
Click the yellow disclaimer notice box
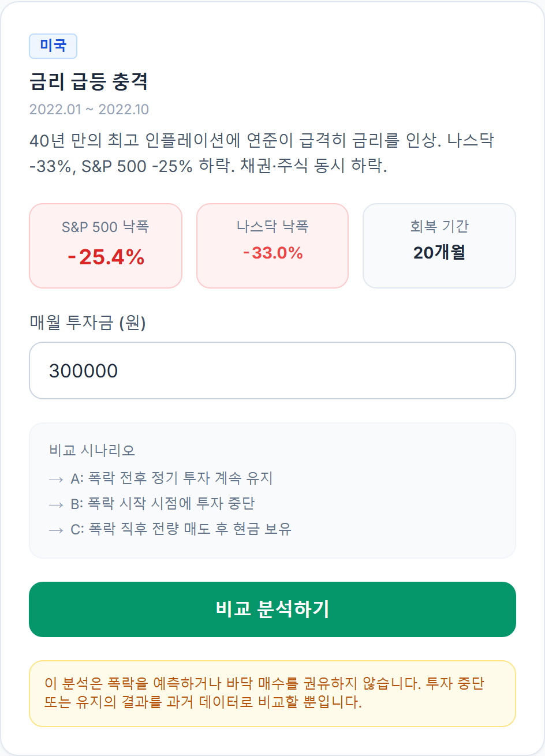coord(272,694)
